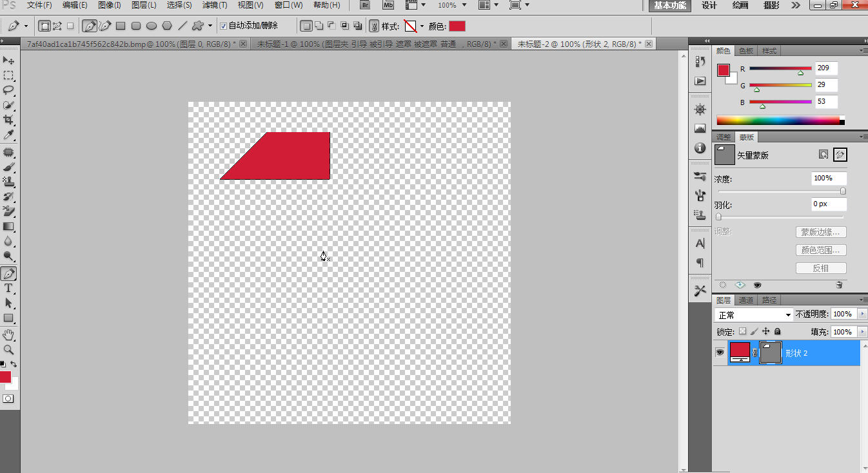Image resolution: width=868 pixels, height=473 pixels.
Task: Toggle the 自动添加/删除 checkbox
Action: tap(223, 26)
